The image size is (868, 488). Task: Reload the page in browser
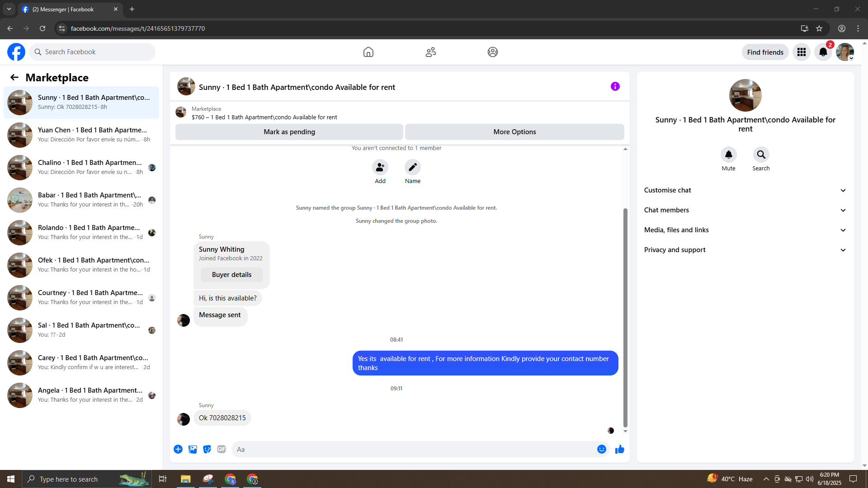42,28
